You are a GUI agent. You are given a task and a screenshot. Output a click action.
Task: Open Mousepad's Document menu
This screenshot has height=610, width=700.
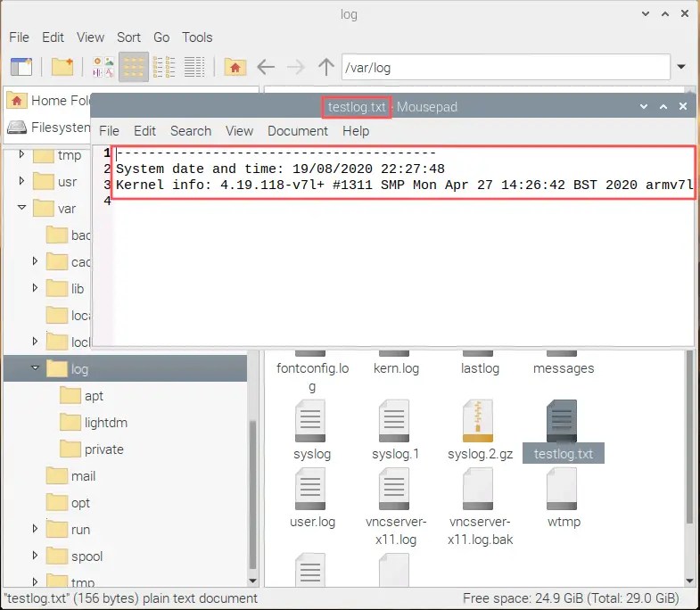(297, 131)
